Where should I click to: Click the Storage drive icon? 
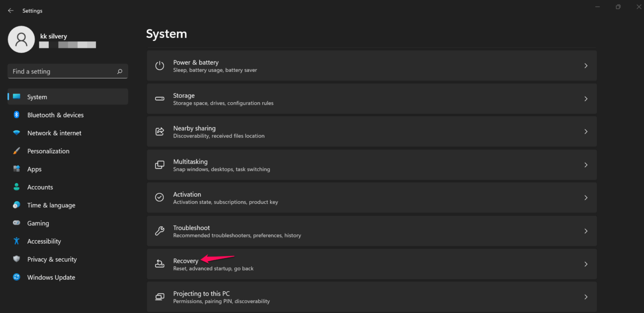pyautogui.click(x=159, y=99)
